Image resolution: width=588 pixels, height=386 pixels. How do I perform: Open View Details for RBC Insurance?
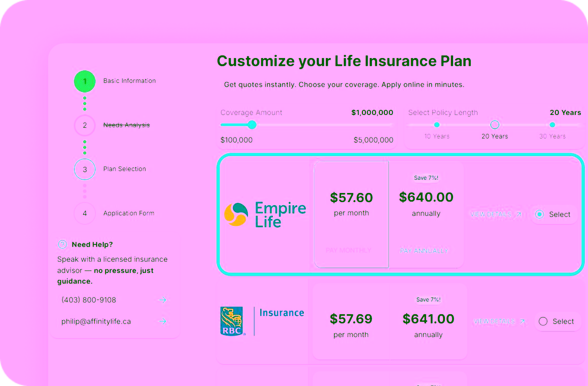click(x=499, y=321)
